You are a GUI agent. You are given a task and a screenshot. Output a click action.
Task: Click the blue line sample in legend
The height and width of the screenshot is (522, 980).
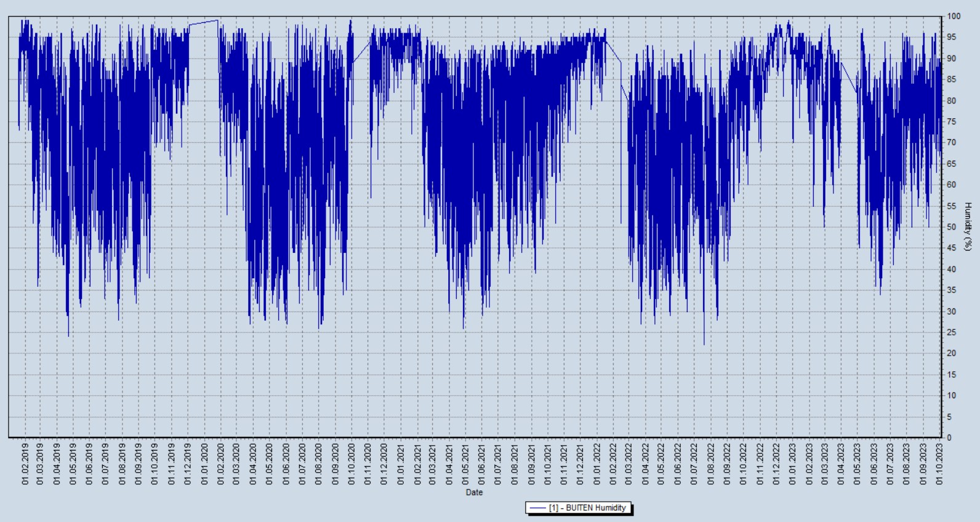tap(538, 508)
